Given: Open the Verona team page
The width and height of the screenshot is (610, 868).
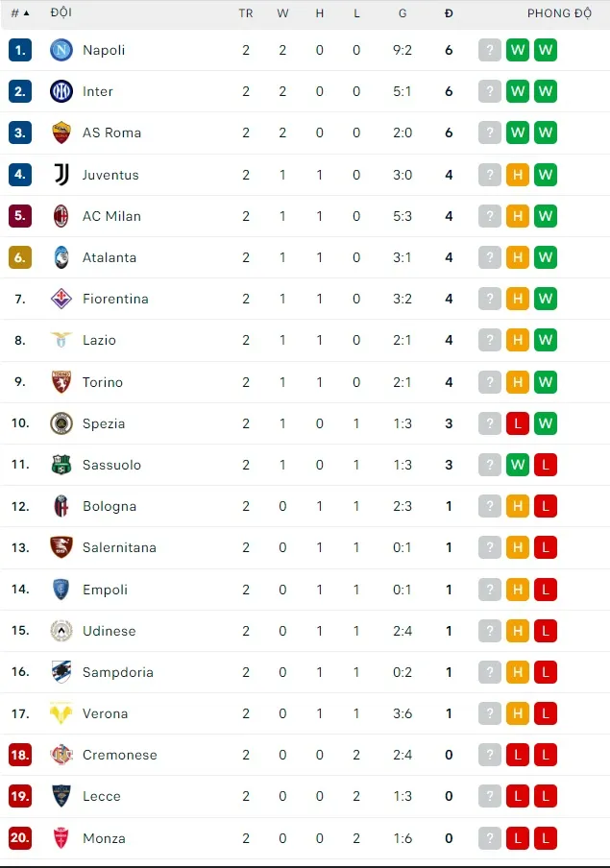Looking at the screenshot, I should pyautogui.click(x=106, y=713).
